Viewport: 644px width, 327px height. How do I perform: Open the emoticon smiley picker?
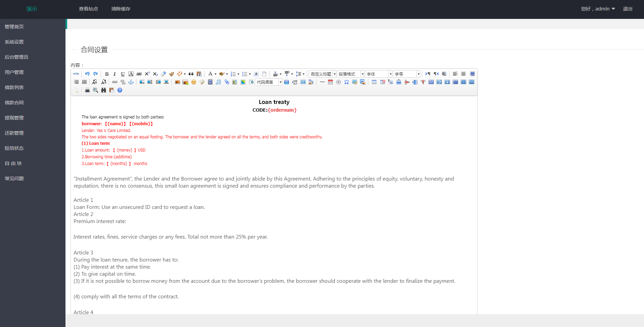click(194, 82)
